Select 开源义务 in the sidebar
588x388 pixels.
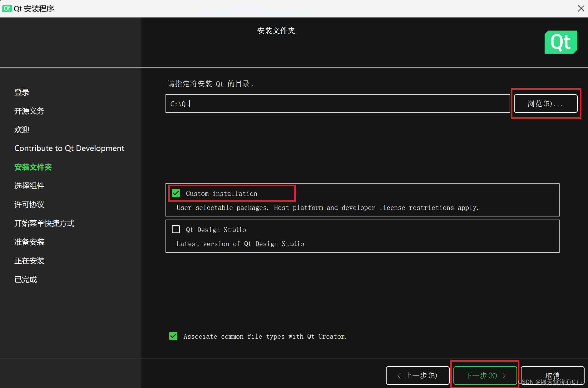point(29,111)
